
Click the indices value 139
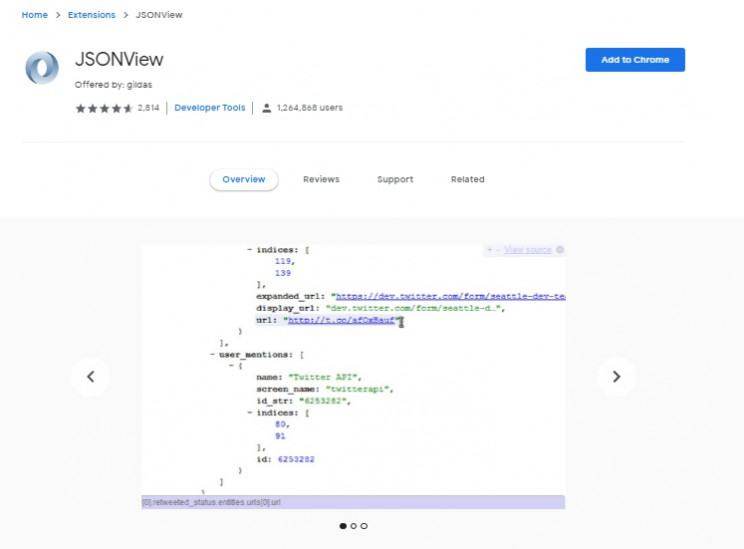[282, 273]
